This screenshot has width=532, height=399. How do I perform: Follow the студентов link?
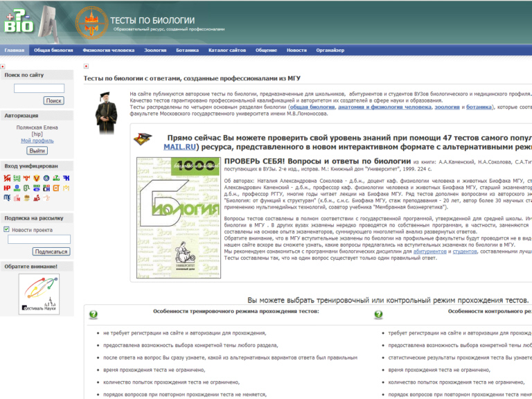(x=465, y=251)
